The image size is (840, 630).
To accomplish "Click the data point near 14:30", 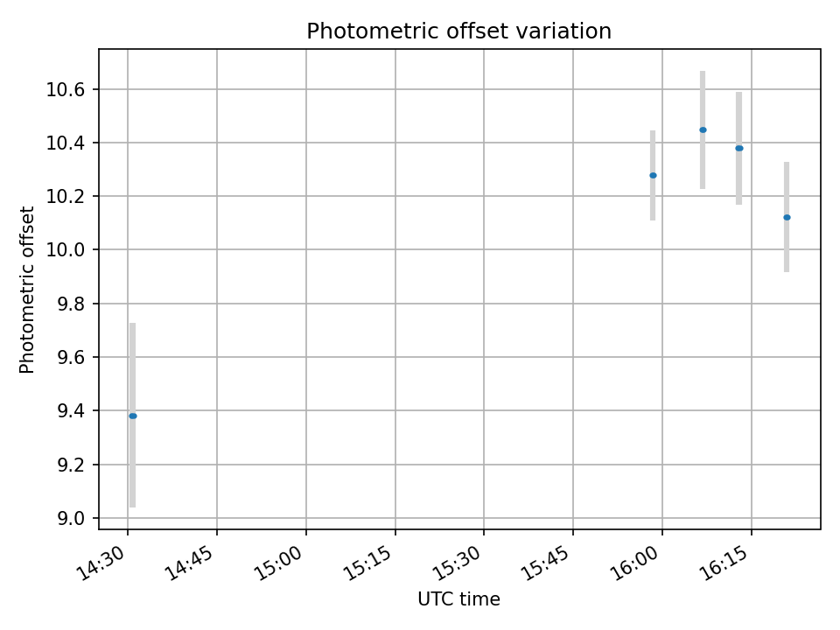I will [x=133, y=416].
